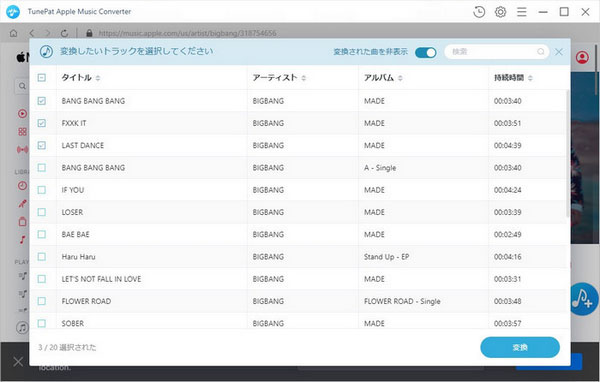
Task: Click the sidebar search magnifier icon
Action: pos(23,86)
